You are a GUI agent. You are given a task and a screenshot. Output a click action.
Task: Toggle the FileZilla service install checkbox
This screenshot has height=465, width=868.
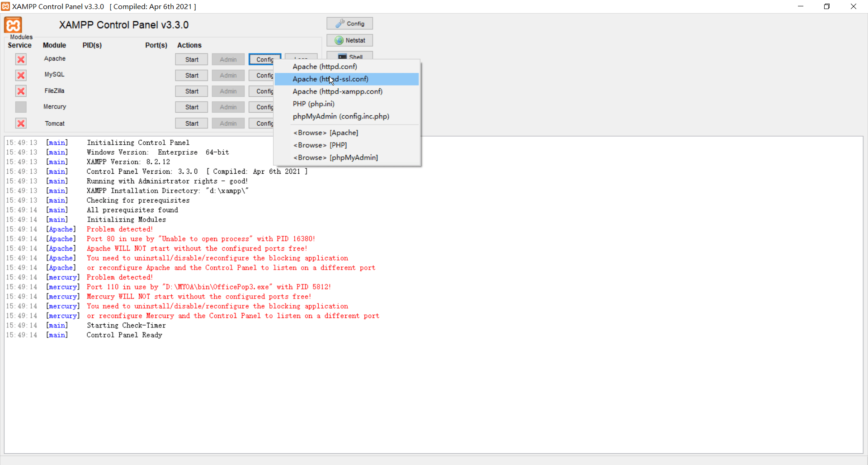21,91
